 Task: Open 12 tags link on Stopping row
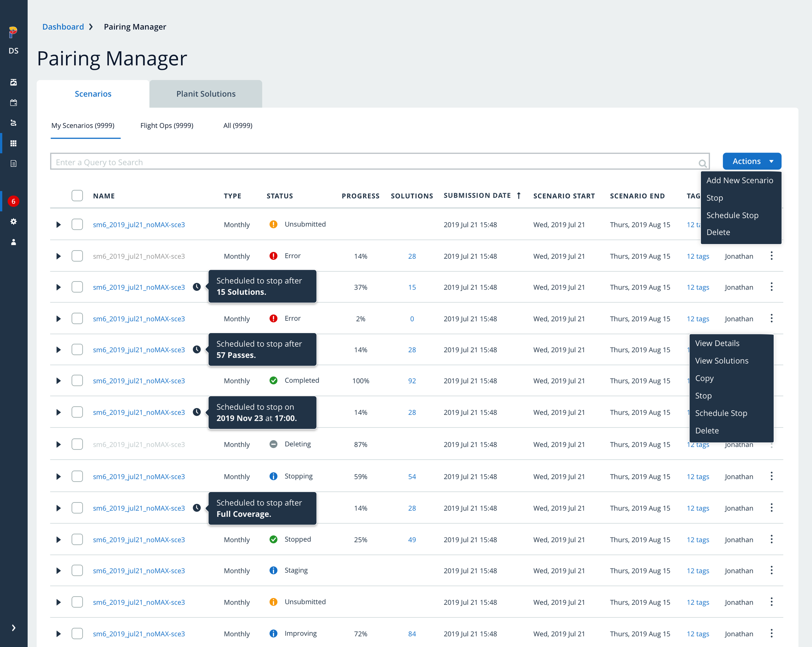tap(697, 476)
